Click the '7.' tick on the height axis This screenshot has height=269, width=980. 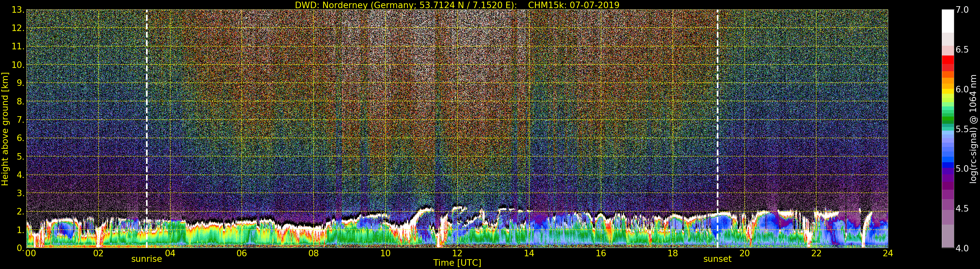[21, 120]
